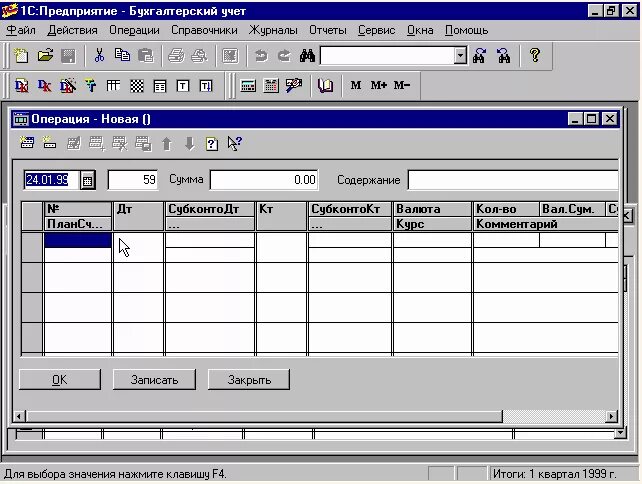Click the Сумма field showing 0.00
The image size is (642, 484).
[x=264, y=180]
